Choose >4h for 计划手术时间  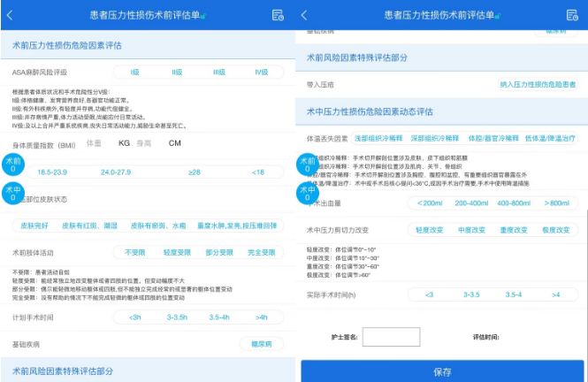point(262,317)
